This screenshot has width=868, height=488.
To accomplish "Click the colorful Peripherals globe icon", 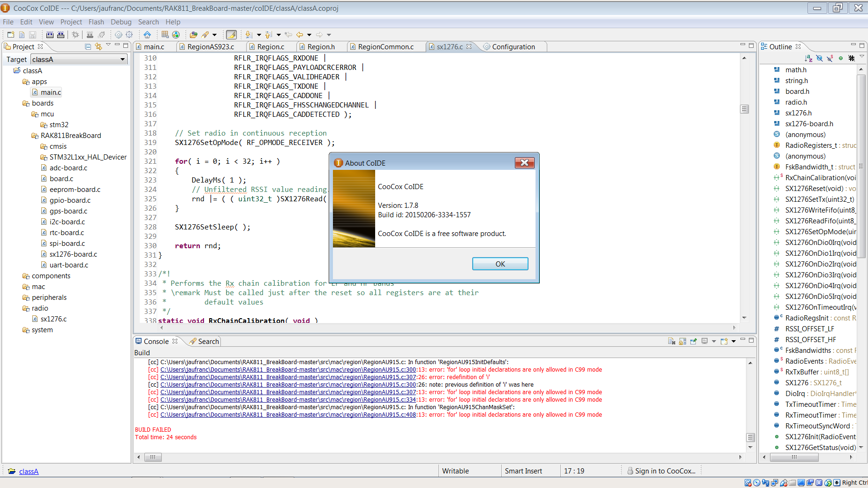I will (x=176, y=35).
